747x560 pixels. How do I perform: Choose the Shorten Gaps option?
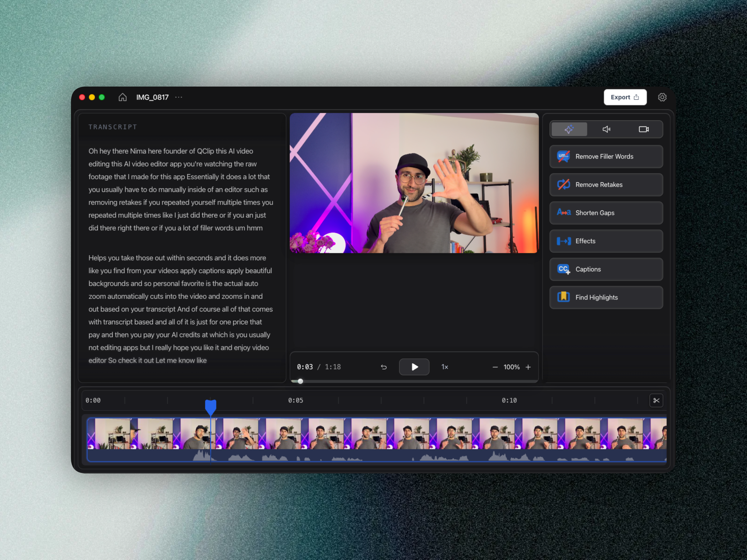(x=606, y=213)
